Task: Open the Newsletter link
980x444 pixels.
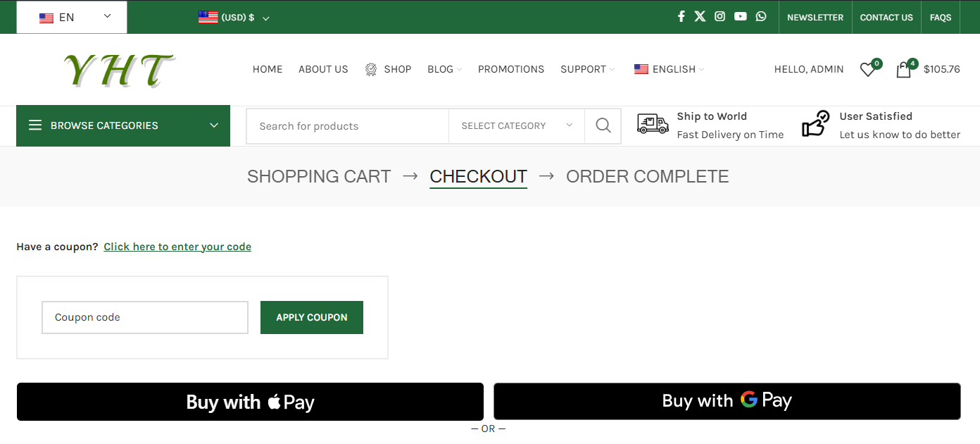Action: coord(815,18)
